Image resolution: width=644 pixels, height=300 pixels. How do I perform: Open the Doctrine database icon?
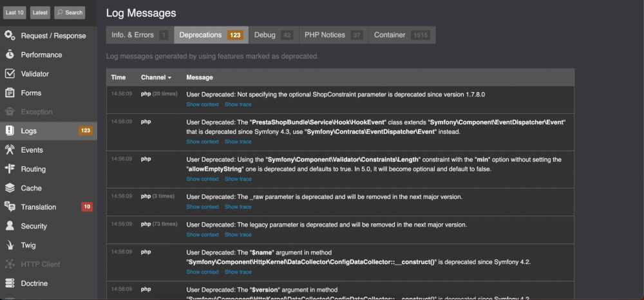click(x=10, y=283)
